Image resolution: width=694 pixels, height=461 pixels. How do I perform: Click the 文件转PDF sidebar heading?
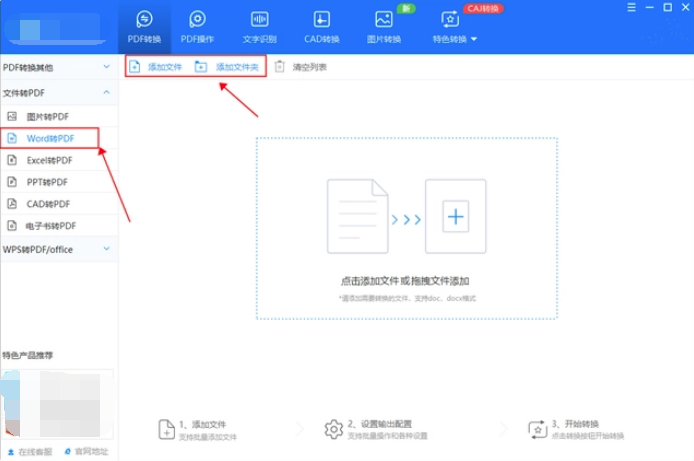pyautogui.click(x=24, y=93)
